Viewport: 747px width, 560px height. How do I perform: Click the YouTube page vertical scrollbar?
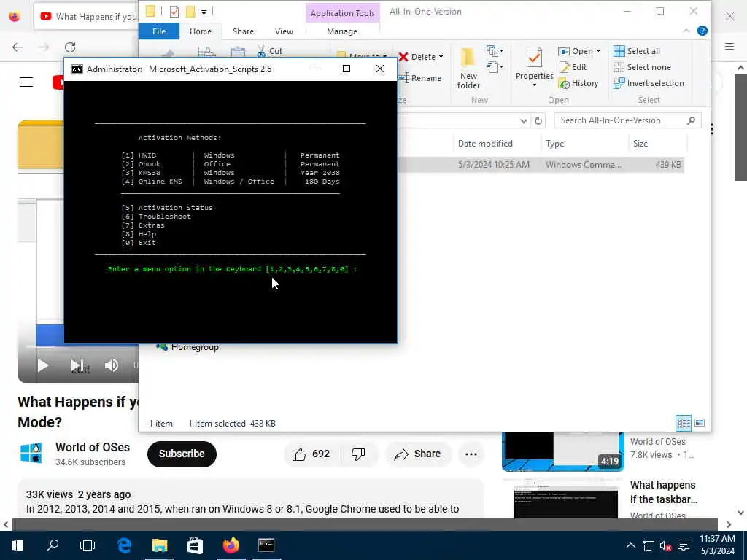point(740,127)
